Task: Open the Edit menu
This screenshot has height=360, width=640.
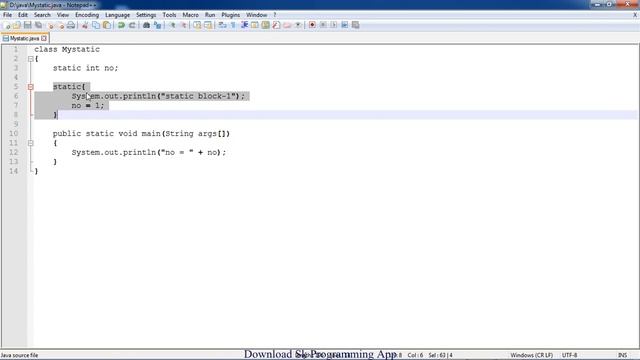Action: (23, 15)
